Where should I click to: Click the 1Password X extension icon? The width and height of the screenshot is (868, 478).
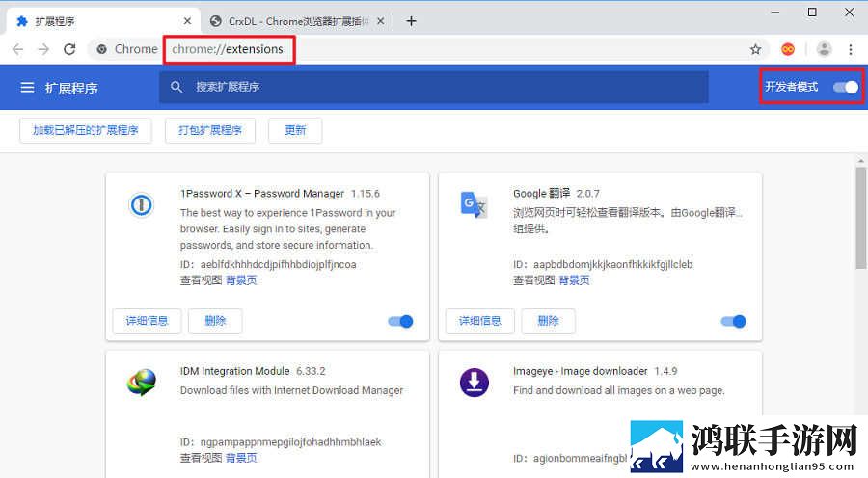(x=141, y=205)
